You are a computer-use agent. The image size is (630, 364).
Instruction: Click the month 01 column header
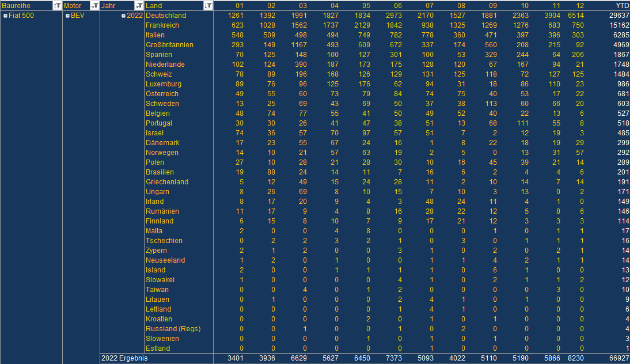click(240, 5)
